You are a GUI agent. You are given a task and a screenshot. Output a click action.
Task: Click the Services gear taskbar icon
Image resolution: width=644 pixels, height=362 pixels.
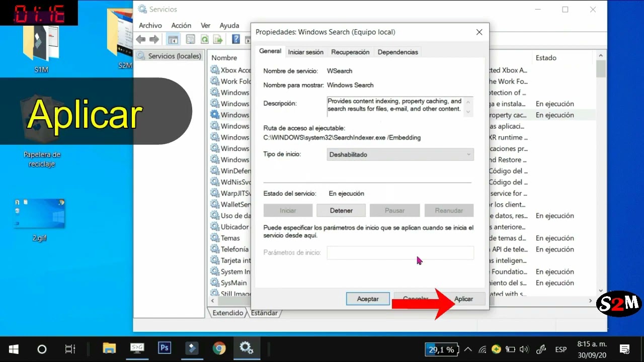[246, 348]
